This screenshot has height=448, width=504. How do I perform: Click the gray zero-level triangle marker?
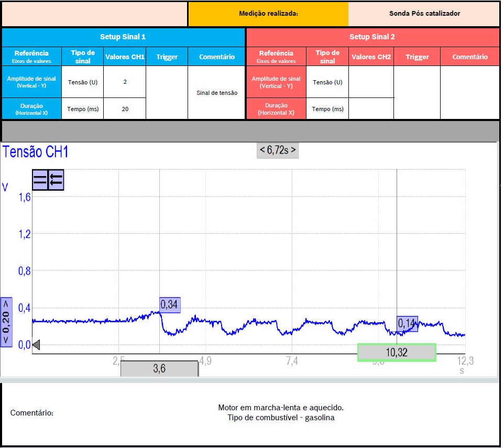[36, 345]
